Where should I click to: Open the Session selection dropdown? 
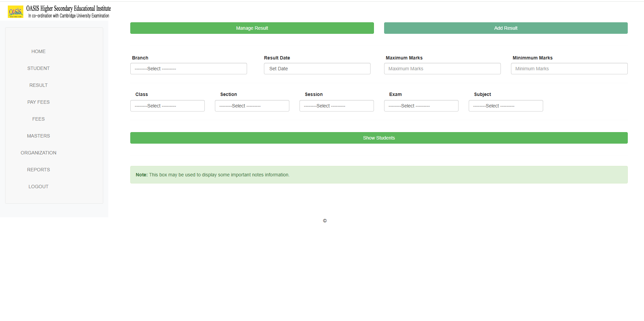pos(336,106)
